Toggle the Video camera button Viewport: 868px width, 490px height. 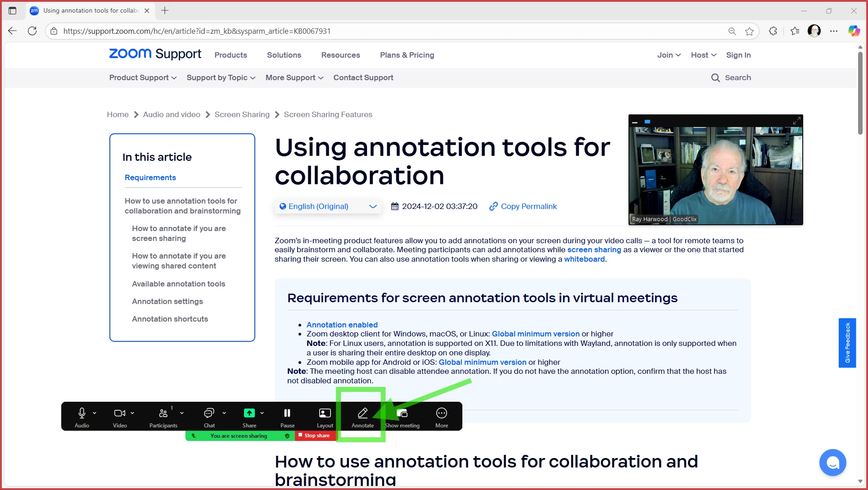tap(119, 413)
